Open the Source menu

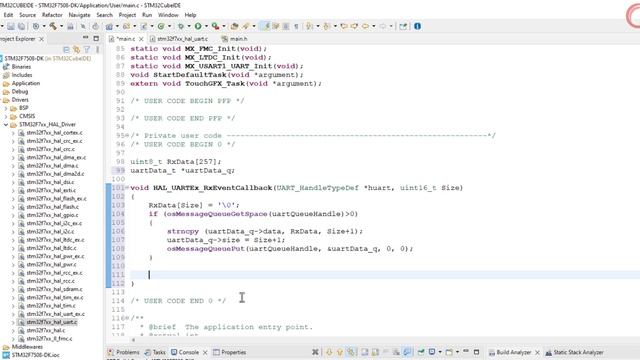tap(27, 15)
